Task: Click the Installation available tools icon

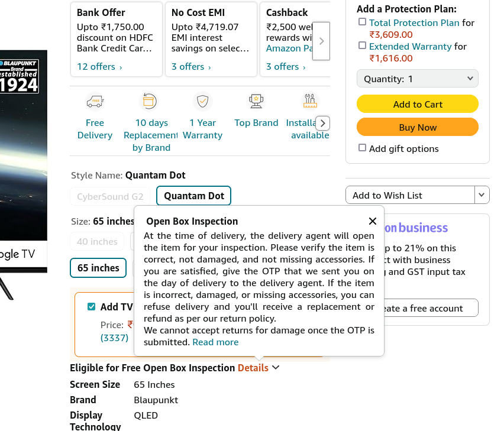Action: click(x=310, y=101)
